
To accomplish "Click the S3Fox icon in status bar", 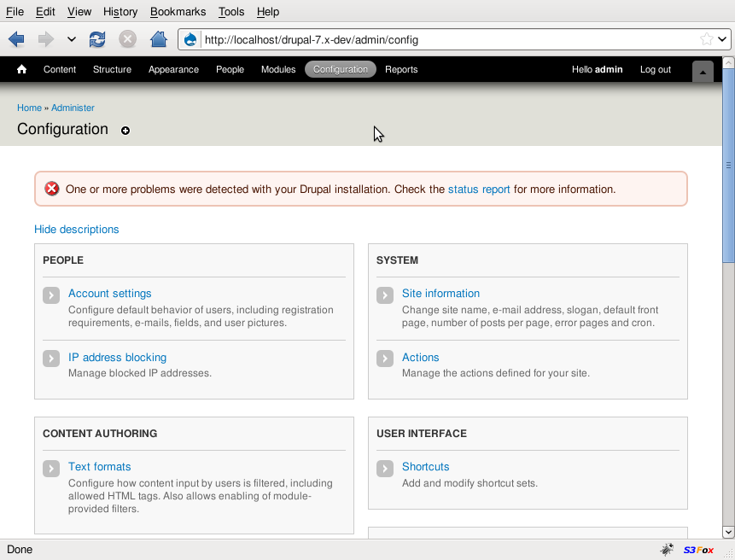I will coord(698,550).
